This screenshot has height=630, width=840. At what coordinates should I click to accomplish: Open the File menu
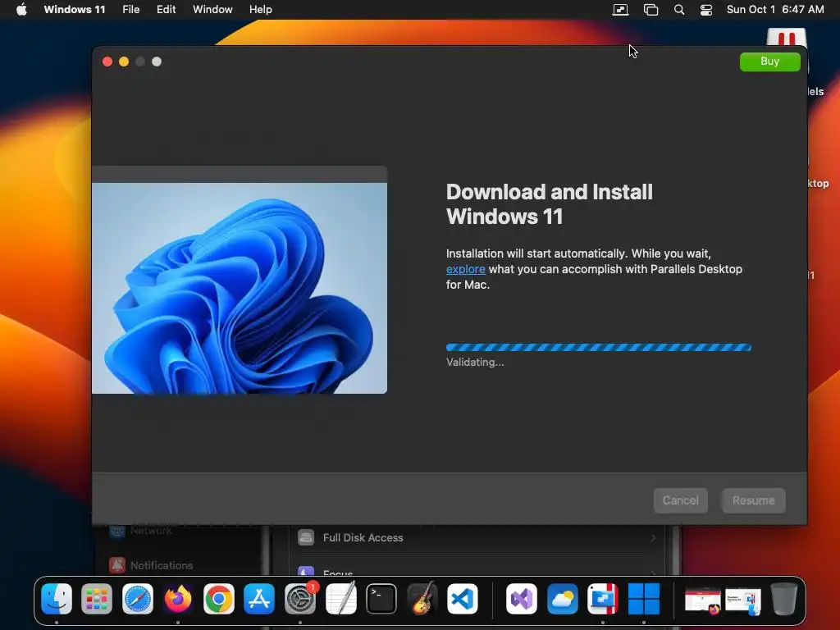[130, 10]
